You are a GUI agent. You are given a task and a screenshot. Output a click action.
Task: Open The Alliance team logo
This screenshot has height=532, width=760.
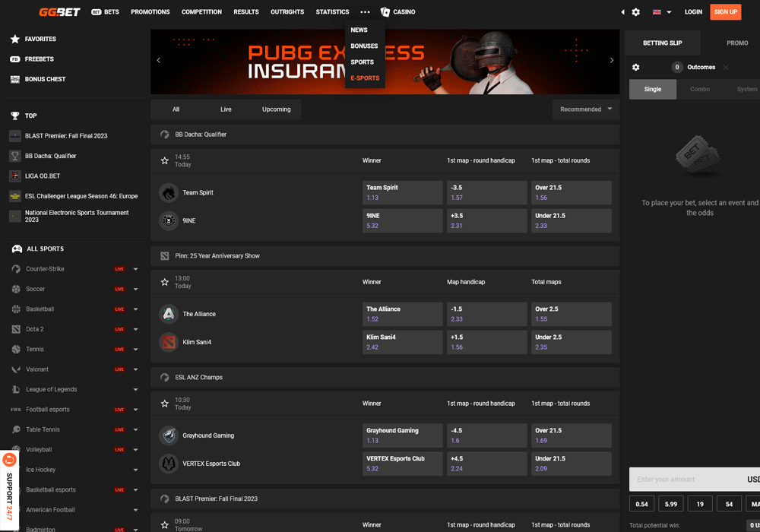coord(169,314)
